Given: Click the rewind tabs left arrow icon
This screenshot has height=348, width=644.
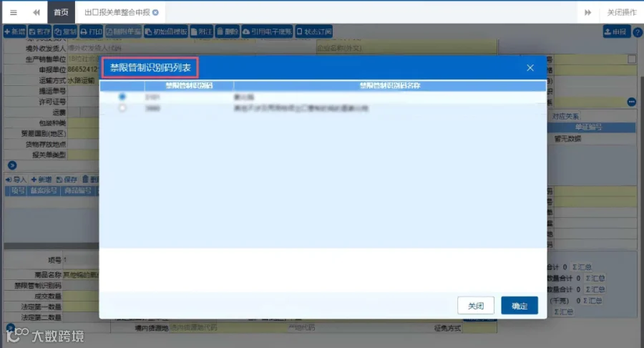Looking at the screenshot, I should (x=36, y=12).
